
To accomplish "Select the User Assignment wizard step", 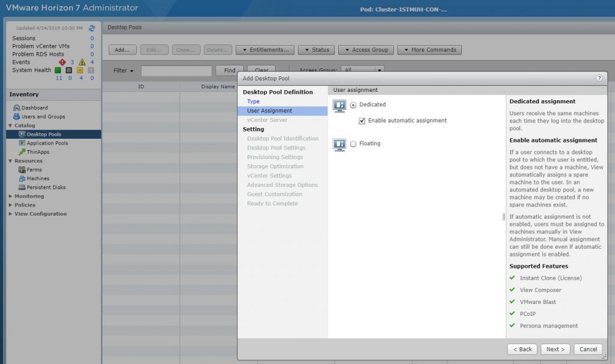I will (282, 111).
